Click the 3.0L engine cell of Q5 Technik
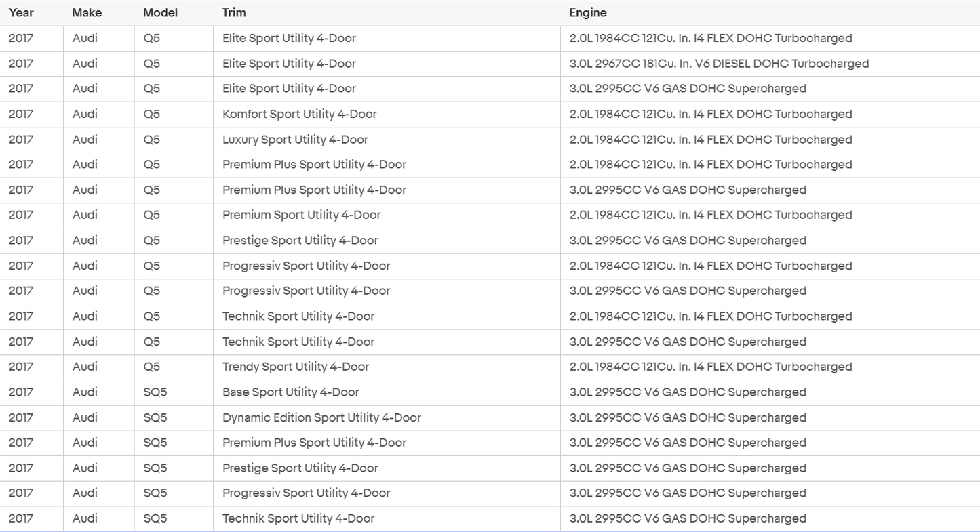Image resolution: width=980 pixels, height=532 pixels. pyautogui.click(x=770, y=342)
